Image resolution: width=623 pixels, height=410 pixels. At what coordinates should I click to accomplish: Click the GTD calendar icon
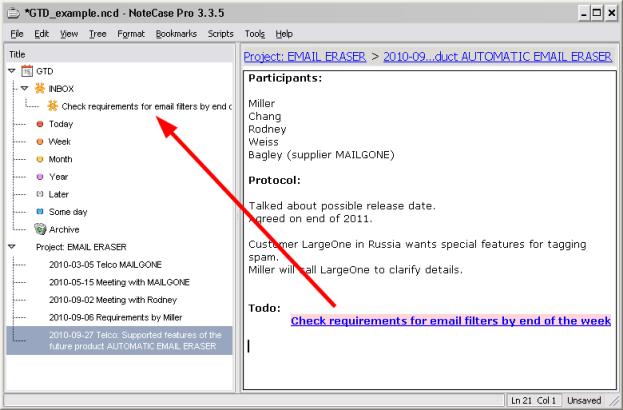tap(27, 71)
